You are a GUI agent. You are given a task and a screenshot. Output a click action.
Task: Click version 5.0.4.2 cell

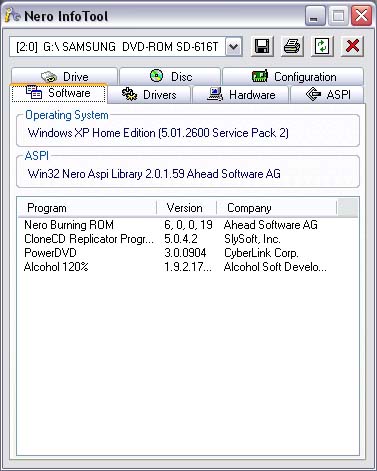click(x=181, y=239)
